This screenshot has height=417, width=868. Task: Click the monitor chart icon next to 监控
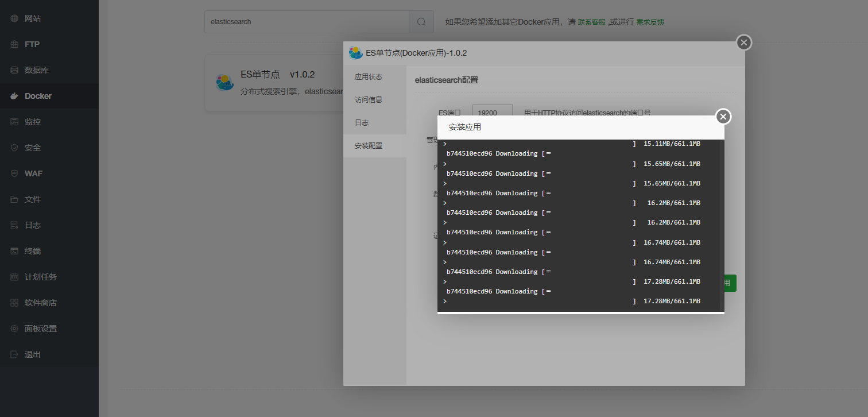pyautogui.click(x=14, y=122)
